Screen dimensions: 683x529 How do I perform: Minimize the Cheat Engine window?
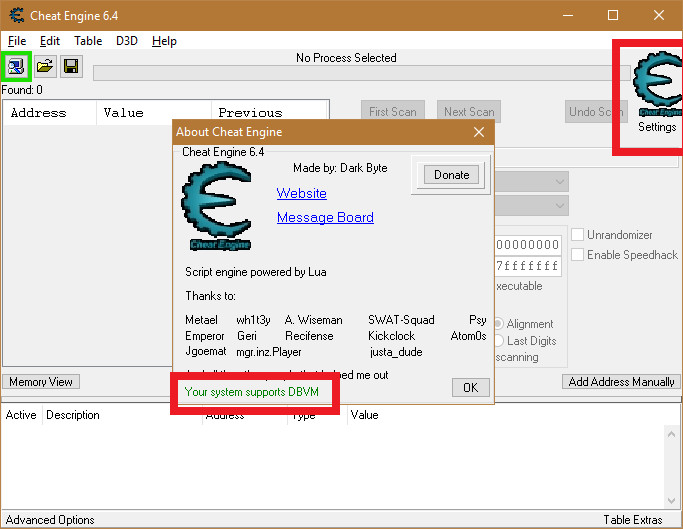click(x=568, y=15)
